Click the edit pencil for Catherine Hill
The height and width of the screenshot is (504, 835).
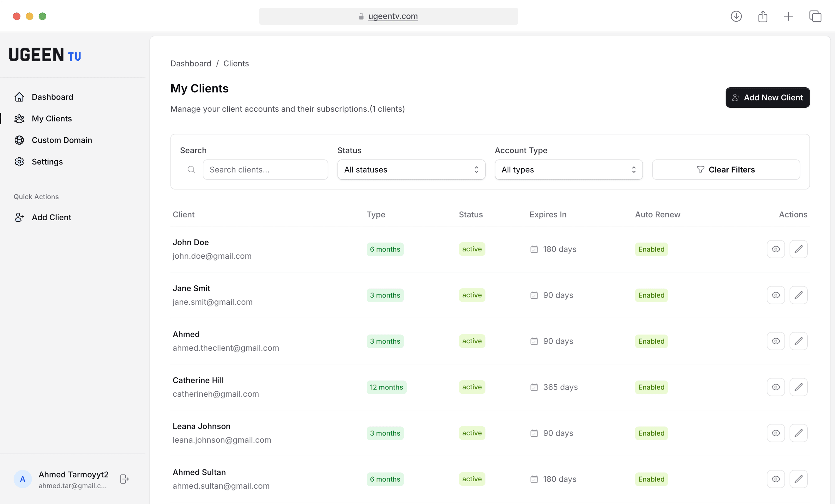798,387
